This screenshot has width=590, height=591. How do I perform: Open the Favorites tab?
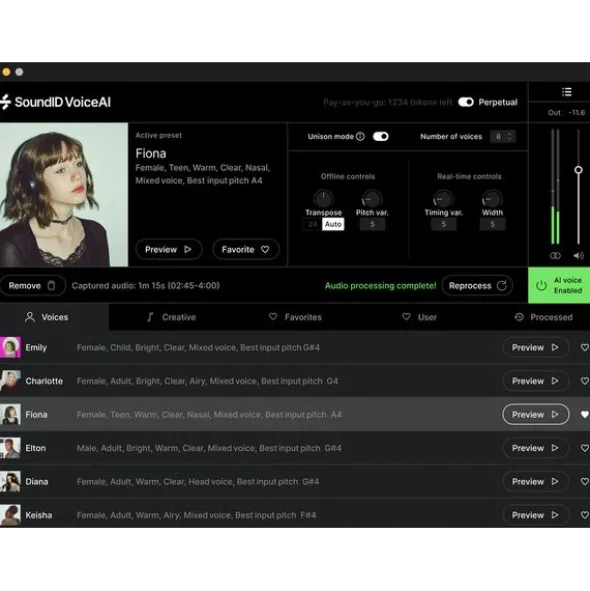(x=295, y=317)
